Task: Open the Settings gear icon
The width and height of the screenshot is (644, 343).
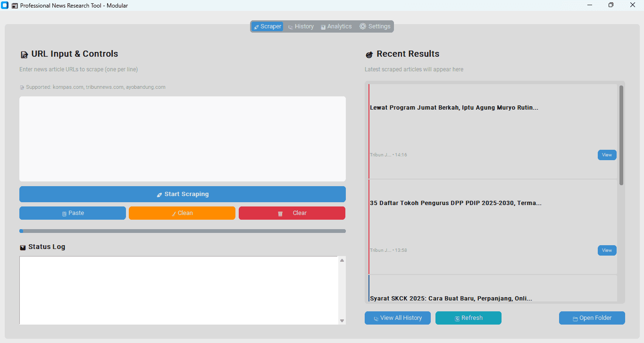Action: tap(362, 26)
